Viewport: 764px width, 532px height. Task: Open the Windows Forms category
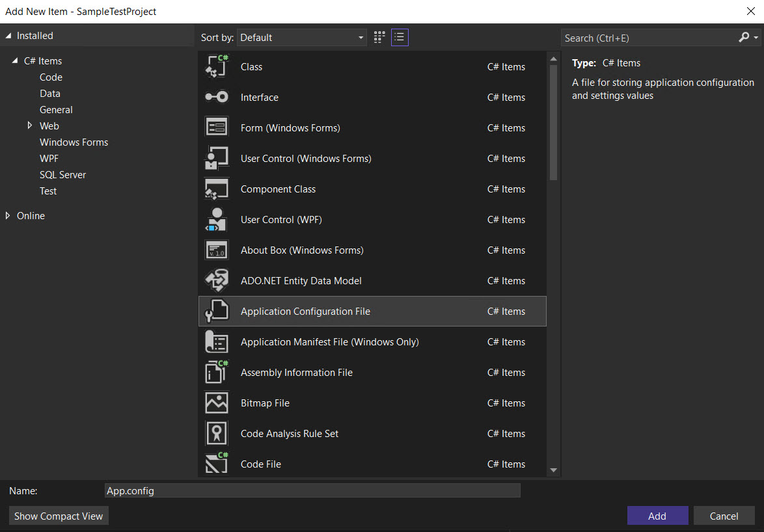coord(74,142)
